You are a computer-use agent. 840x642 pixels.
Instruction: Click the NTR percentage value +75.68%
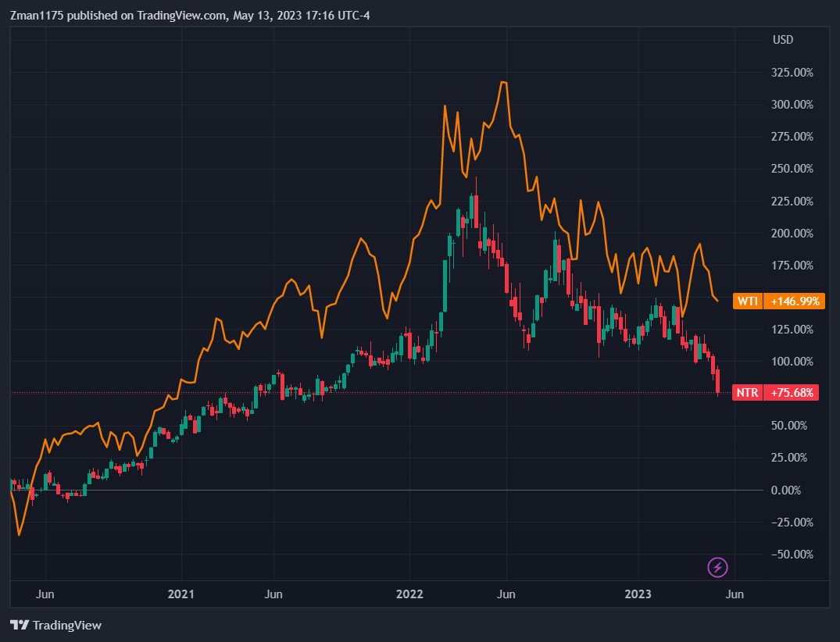(791, 393)
